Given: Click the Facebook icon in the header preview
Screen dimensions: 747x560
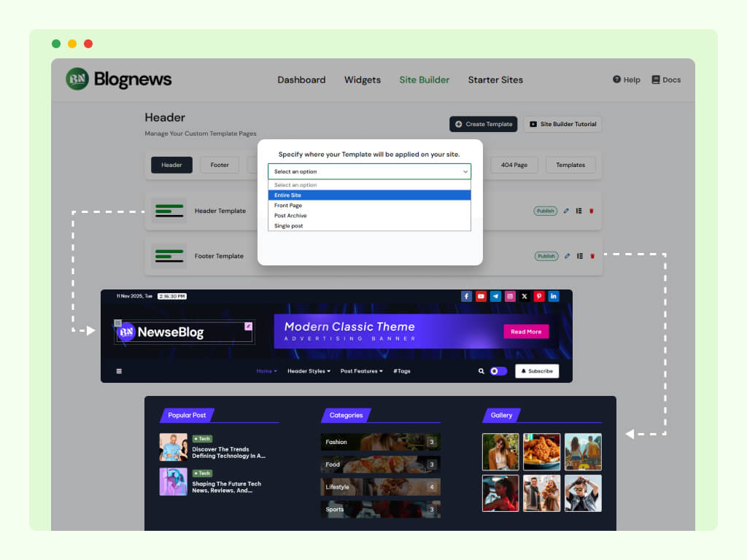Looking at the screenshot, I should pos(466,296).
